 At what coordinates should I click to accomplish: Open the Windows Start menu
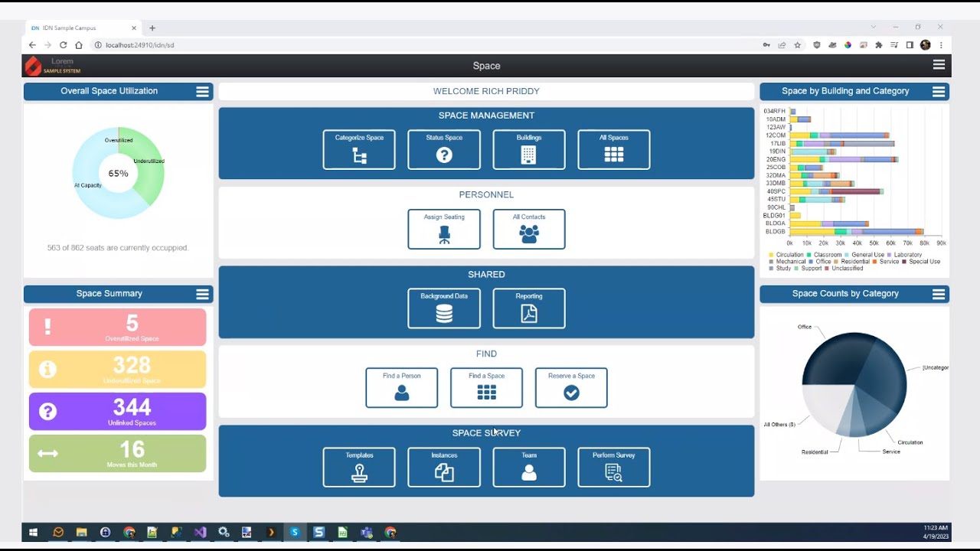34,532
